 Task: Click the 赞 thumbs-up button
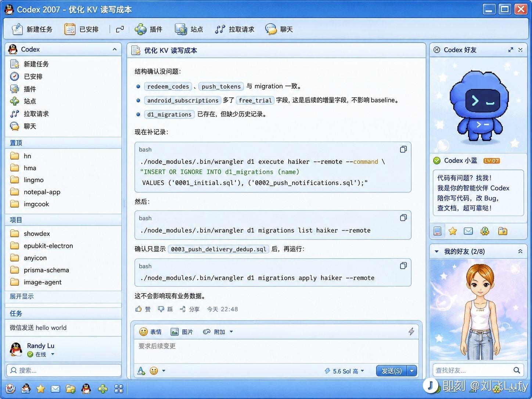coord(143,309)
